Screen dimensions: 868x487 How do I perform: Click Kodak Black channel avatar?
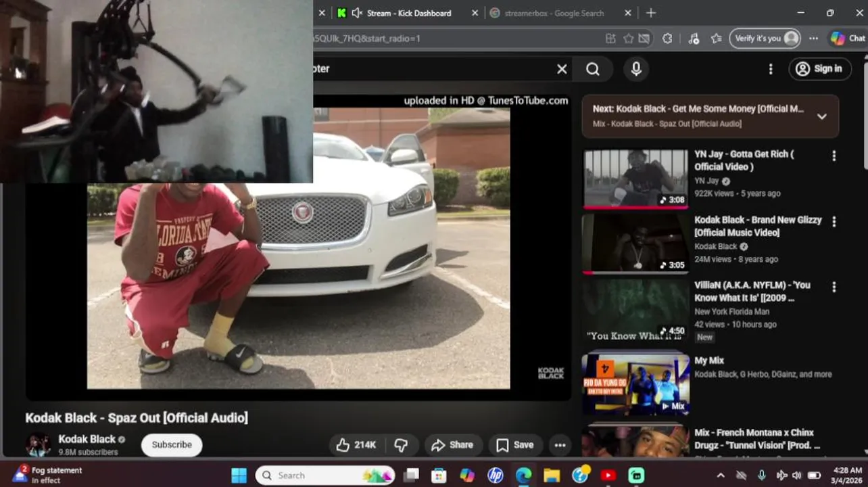click(x=39, y=445)
